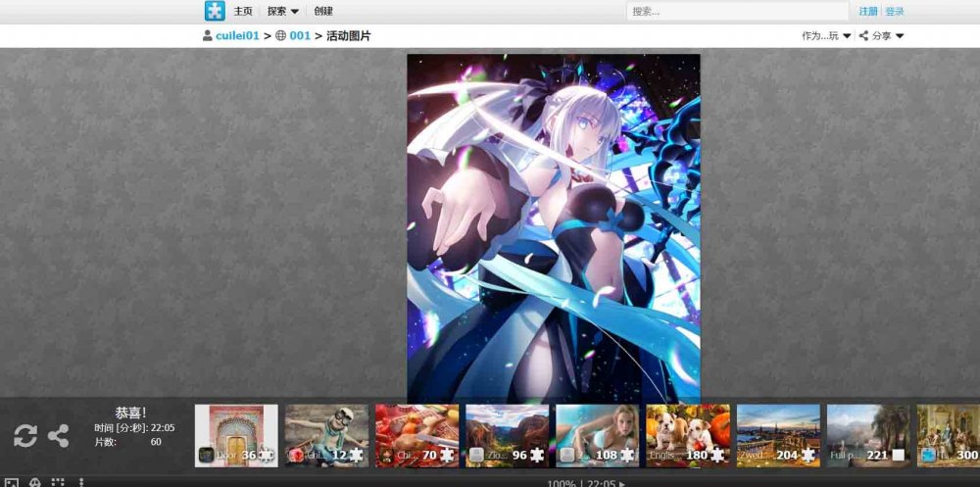Viewport: 980px width, 487px height.
Task: Restart puzzle with the circular arrows icon
Action: 25,436
